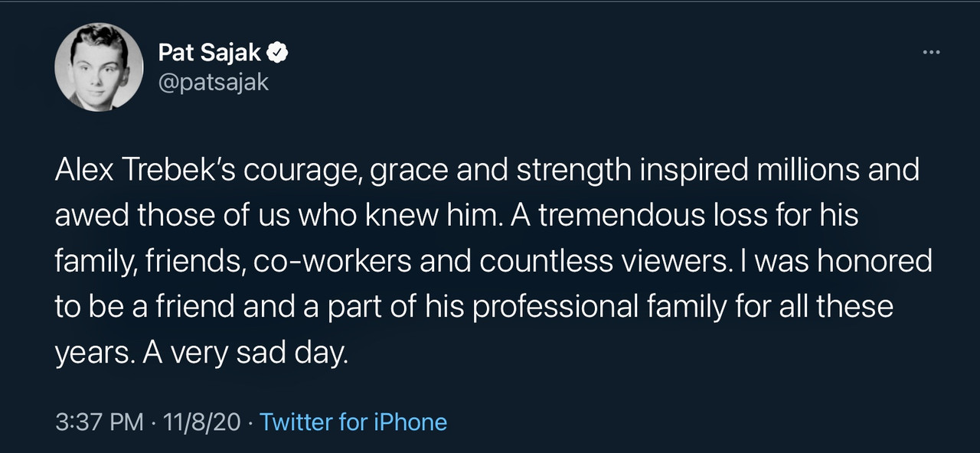Click the Twitter for iPhone source link

click(353, 422)
